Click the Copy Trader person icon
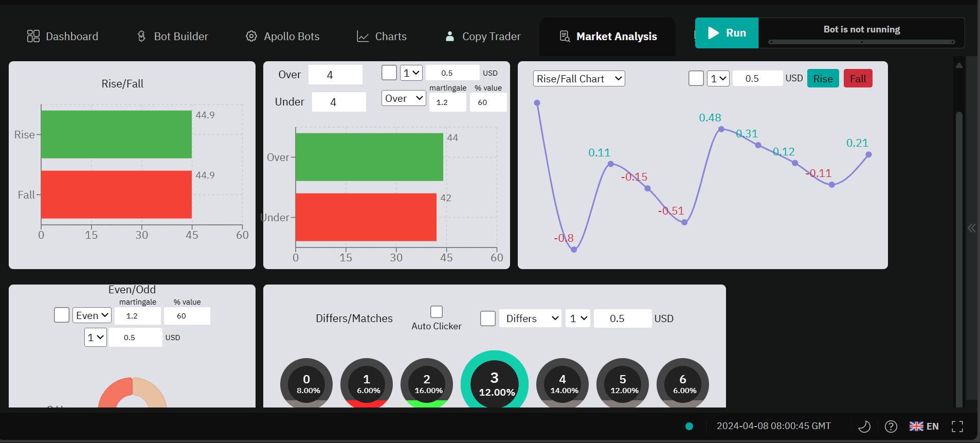Image resolution: width=980 pixels, height=443 pixels. pyautogui.click(x=450, y=36)
